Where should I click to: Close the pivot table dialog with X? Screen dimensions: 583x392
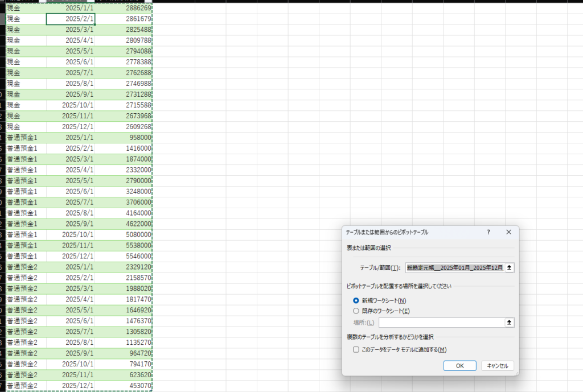pyautogui.click(x=508, y=232)
